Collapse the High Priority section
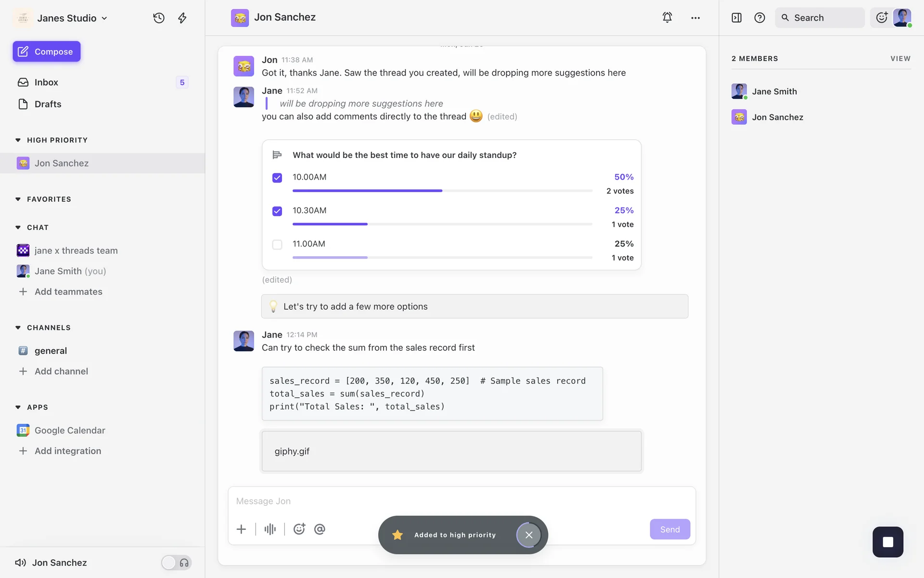 pos(18,140)
